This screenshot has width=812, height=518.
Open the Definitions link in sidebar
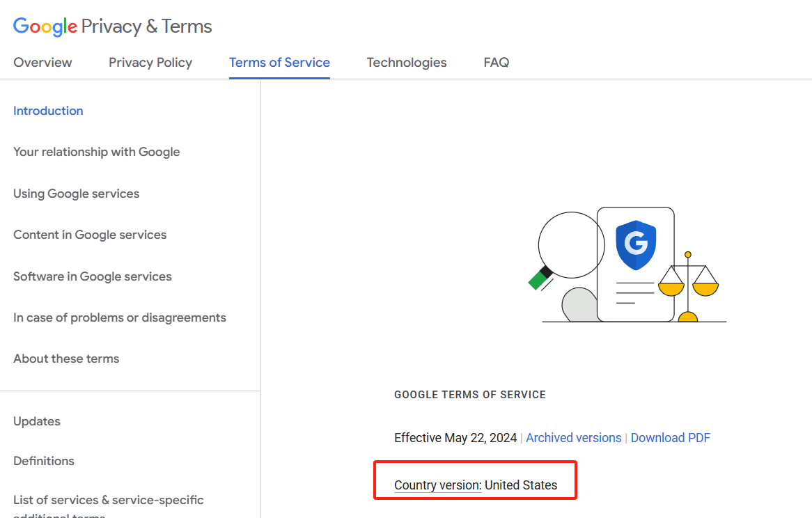coord(44,461)
